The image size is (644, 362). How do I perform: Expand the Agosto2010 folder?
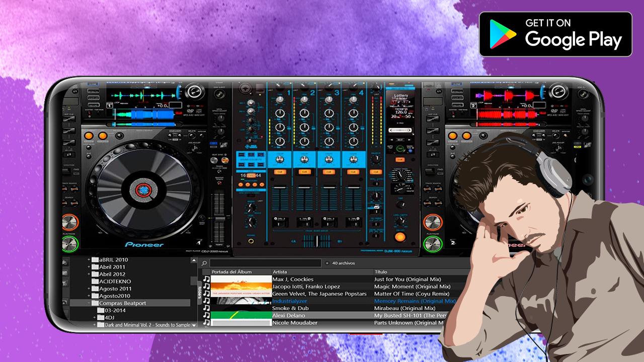coord(89,296)
